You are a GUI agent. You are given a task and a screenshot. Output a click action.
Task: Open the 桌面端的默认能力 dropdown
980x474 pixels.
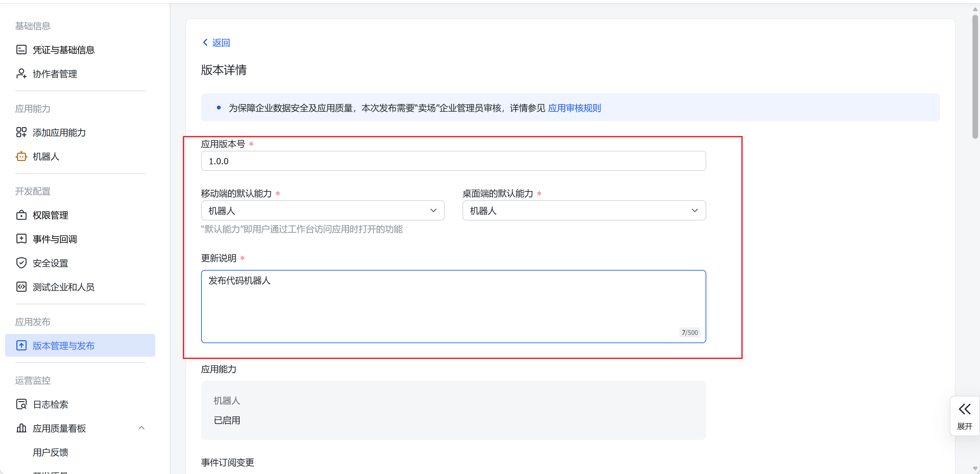pos(583,211)
